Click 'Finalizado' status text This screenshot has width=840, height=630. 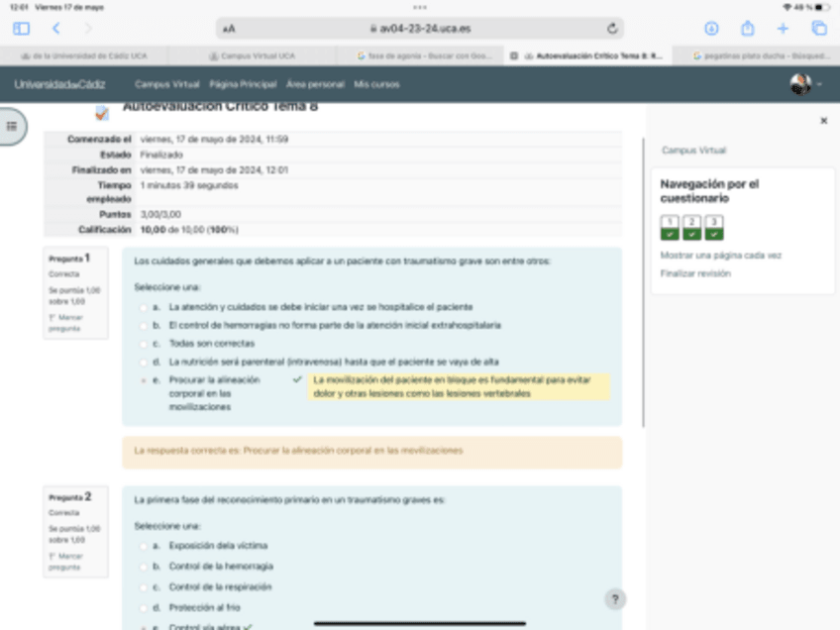[x=161, y=155]
